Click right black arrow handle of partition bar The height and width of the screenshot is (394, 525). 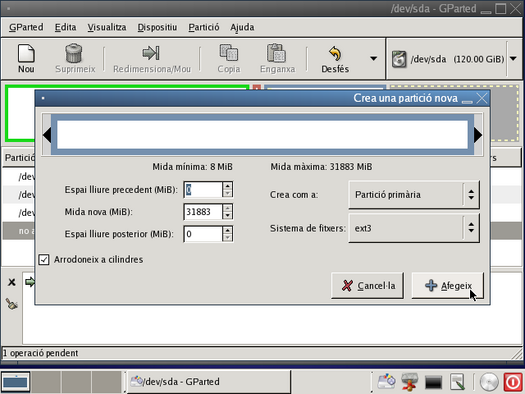pyautogui.click(x=478, y=135)
